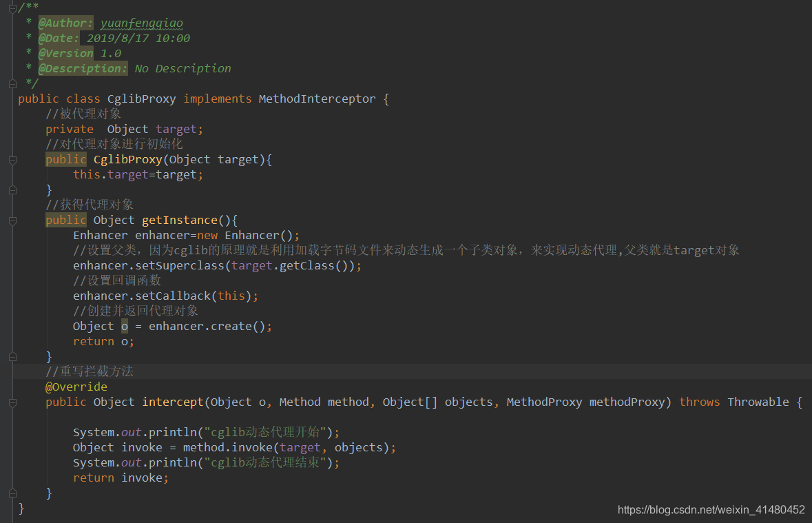Viewport: 812px width, 523px height.
Task: Click the date value "2019/8/17 10:00"
Action: (x=138, y=39)
